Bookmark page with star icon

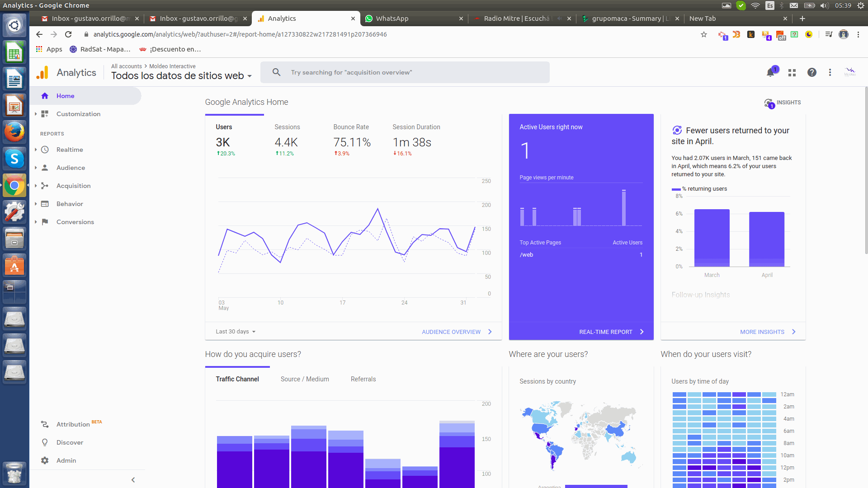coord(704,34)
